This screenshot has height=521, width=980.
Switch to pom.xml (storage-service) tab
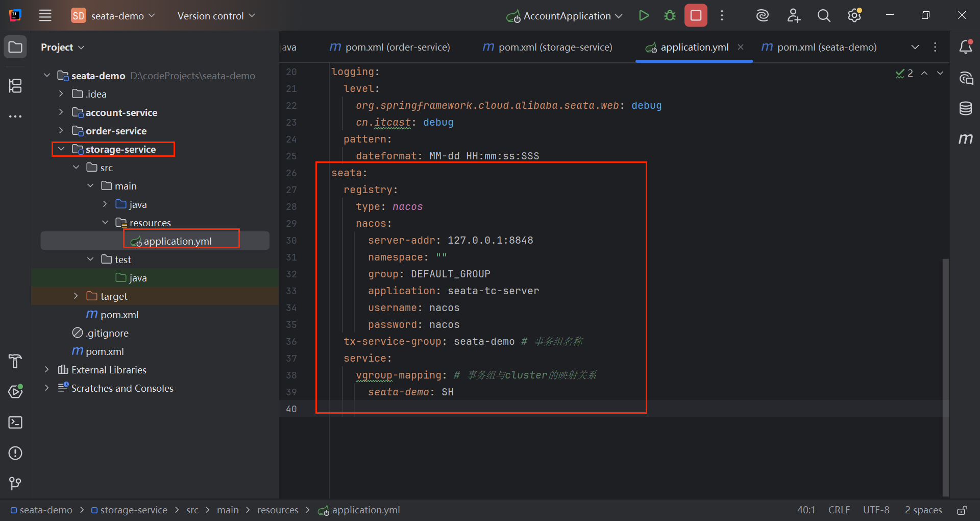tap(547, 47)
